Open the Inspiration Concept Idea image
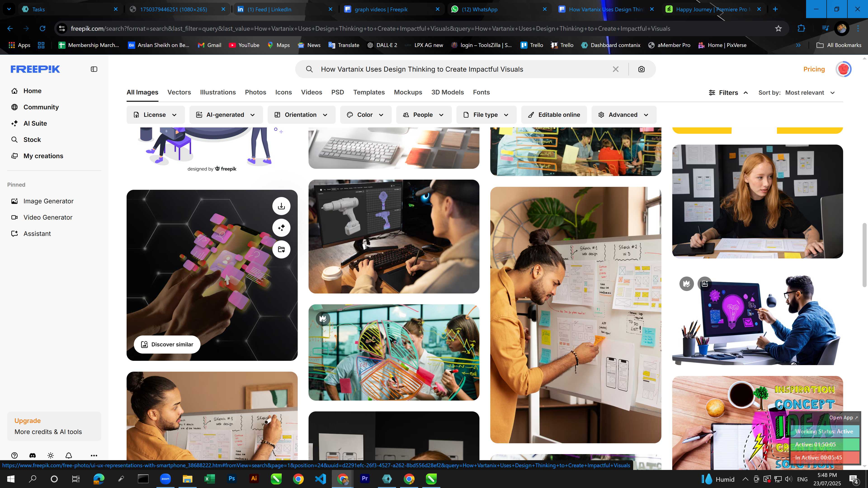The image size is (868, 488). pos(757,422)
